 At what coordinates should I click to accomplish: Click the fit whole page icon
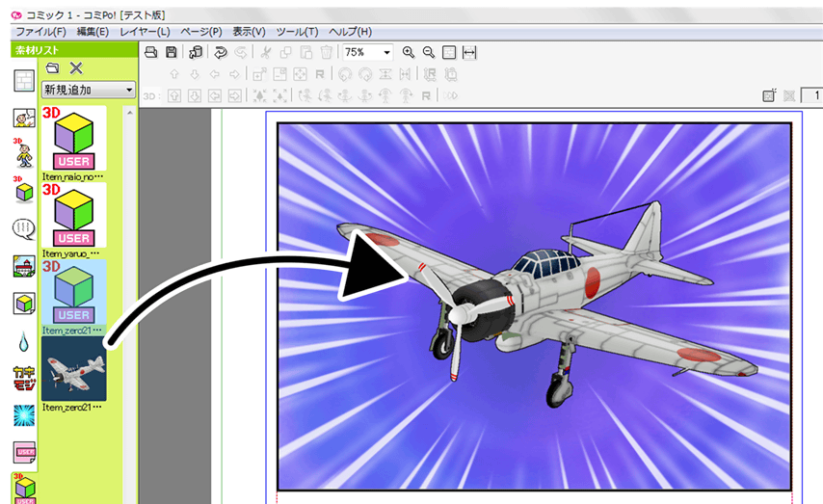449,52
